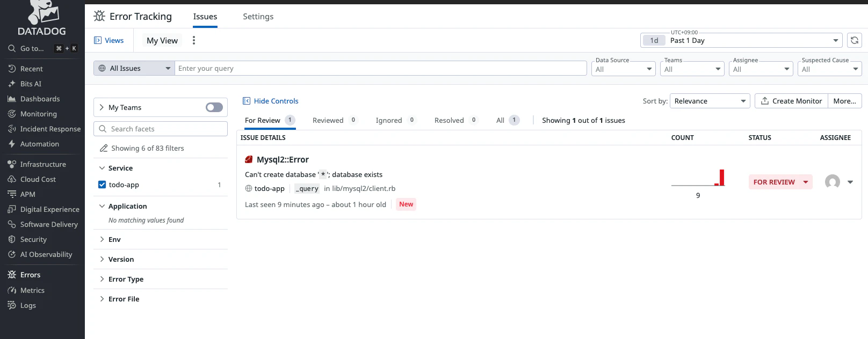Image resolution: width=868 pixels, height=339 pixels.
Task: Toggle the My Teams switch
Action: coord(214,107)
